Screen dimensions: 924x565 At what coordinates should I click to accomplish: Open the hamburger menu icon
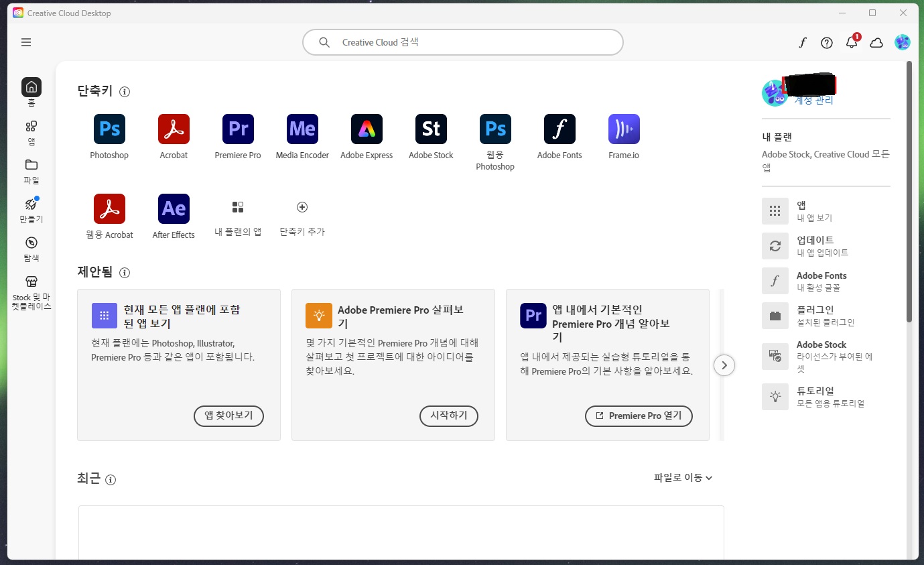pyautogui.click(x=26, y=42)
